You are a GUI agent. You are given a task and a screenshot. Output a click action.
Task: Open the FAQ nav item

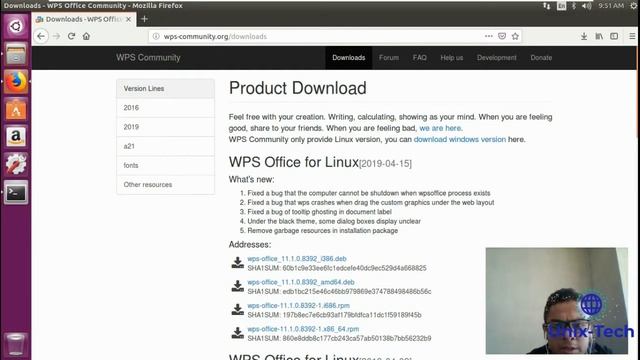419,58
